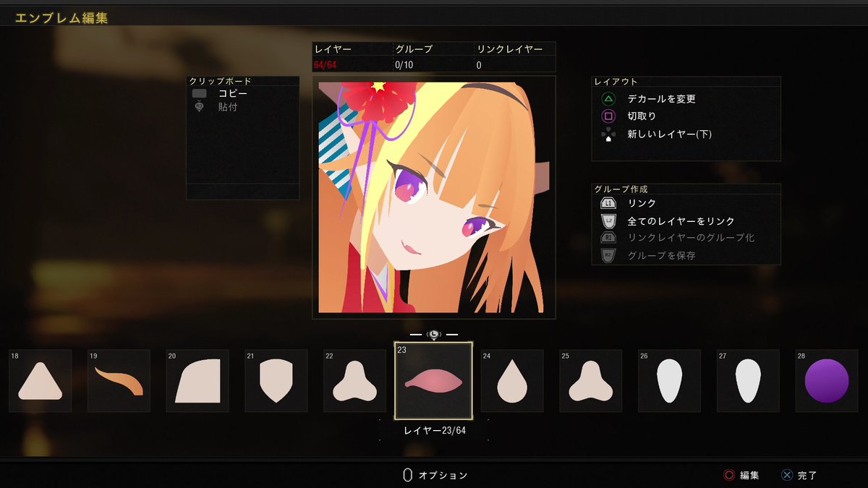Select layer 19 orange curved stroke

point(119,381)
